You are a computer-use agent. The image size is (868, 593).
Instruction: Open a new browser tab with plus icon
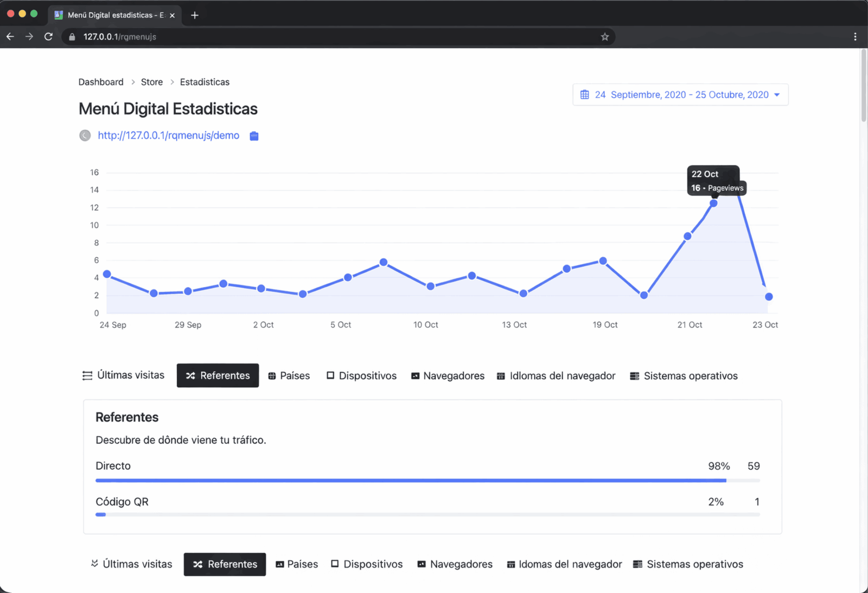pyautogui.click(x=195, y=15)
